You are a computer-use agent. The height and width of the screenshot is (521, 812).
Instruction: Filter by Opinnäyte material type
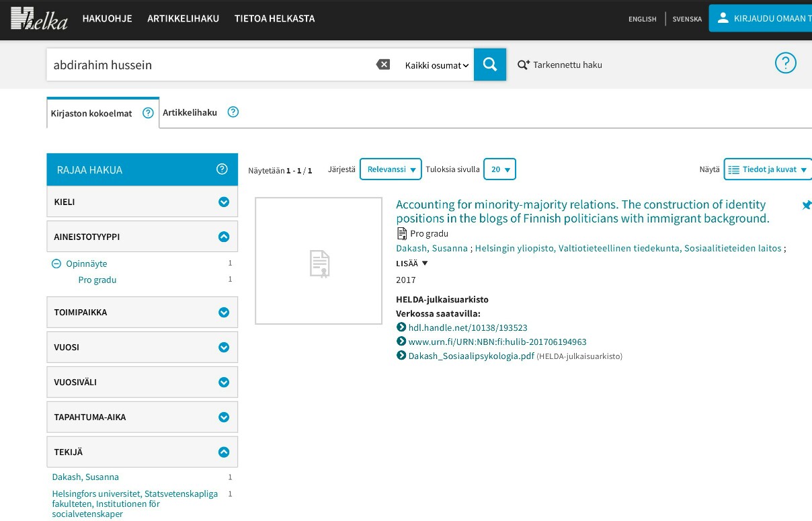pos(87,264)
